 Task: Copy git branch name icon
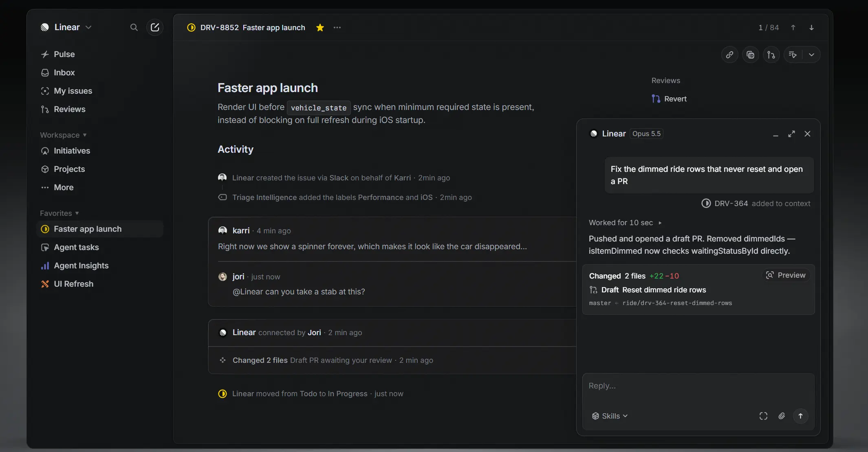[771, 55]
